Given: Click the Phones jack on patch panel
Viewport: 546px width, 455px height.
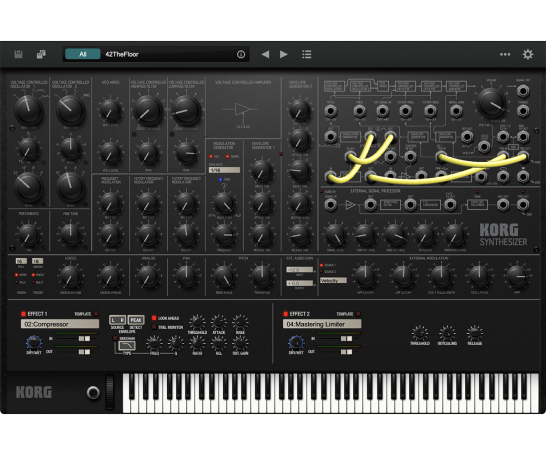Looking at the screenshot, I should click(x=523, y=111).
